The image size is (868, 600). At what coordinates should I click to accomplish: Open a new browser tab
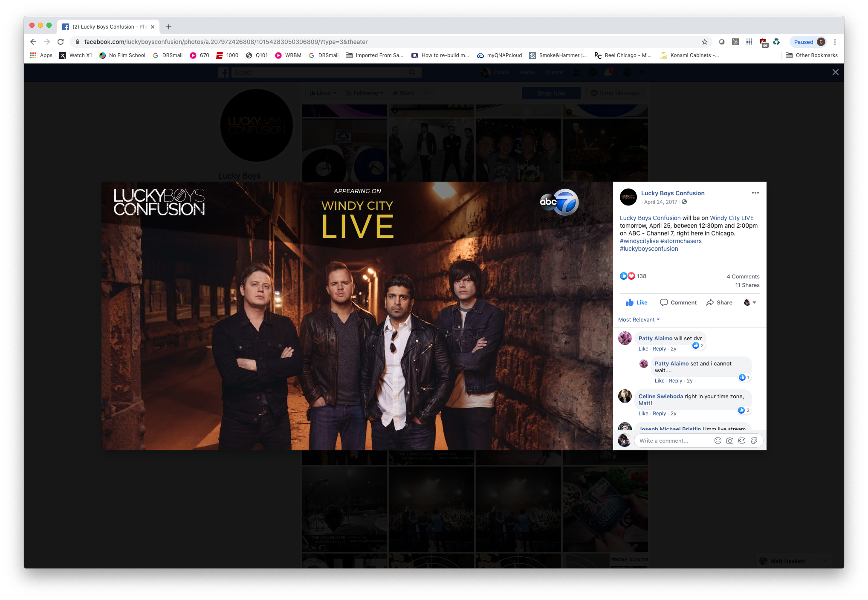pos(169,27)
